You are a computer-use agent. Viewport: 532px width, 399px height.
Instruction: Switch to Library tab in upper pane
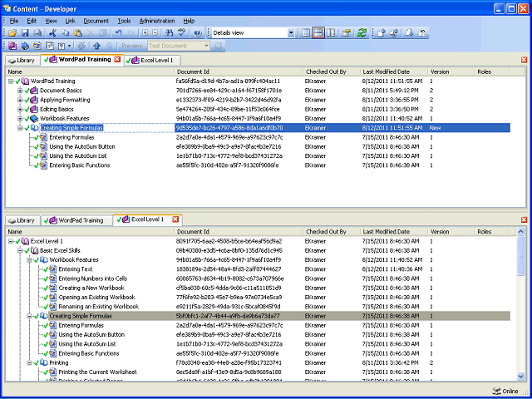22,61
